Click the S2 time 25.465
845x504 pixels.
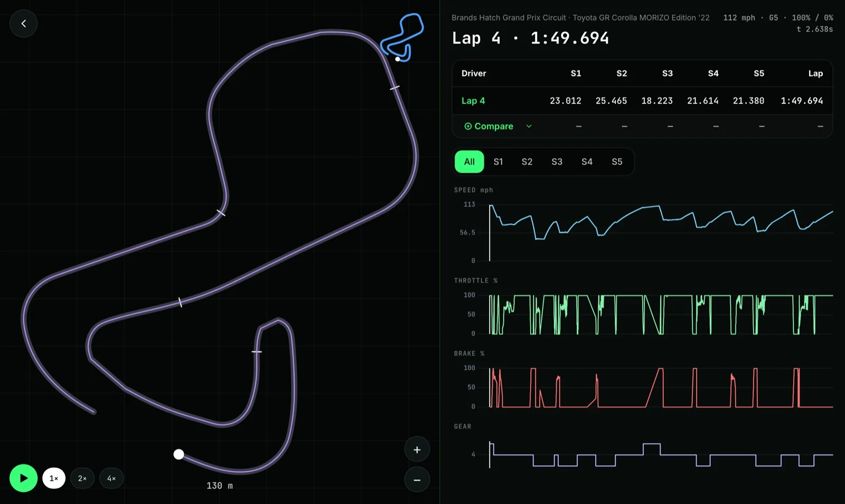pos(611,101)
